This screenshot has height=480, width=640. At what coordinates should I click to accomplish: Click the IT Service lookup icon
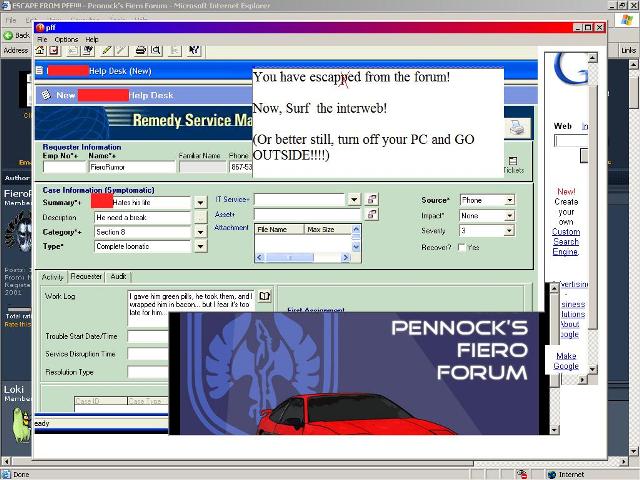[x=372, y=200]
